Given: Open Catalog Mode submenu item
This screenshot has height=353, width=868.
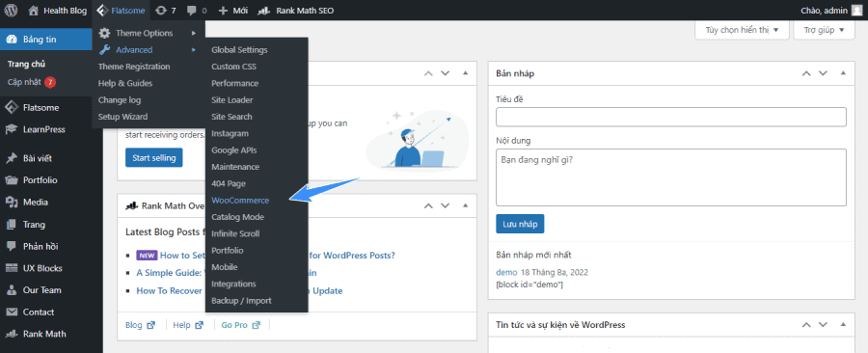Looking at the screenshot, I should (237, 217).
